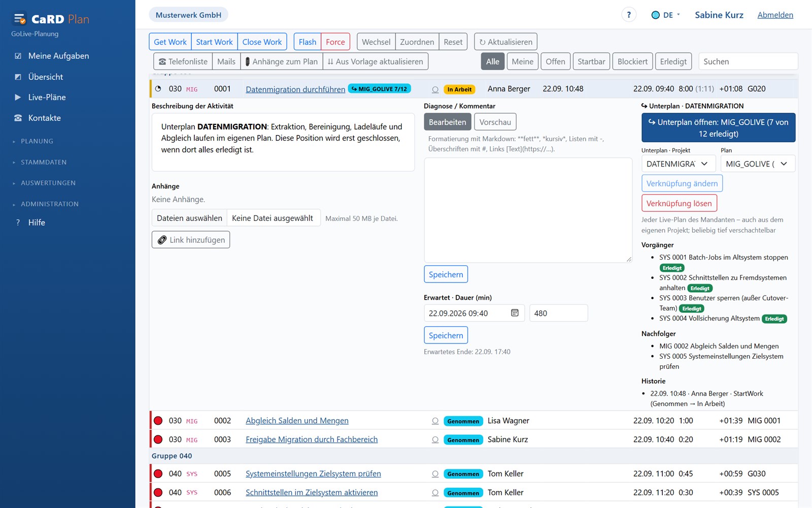Toggle the Blockiert filter
Viewport: 812px width, 508px height.
[632, 61]
